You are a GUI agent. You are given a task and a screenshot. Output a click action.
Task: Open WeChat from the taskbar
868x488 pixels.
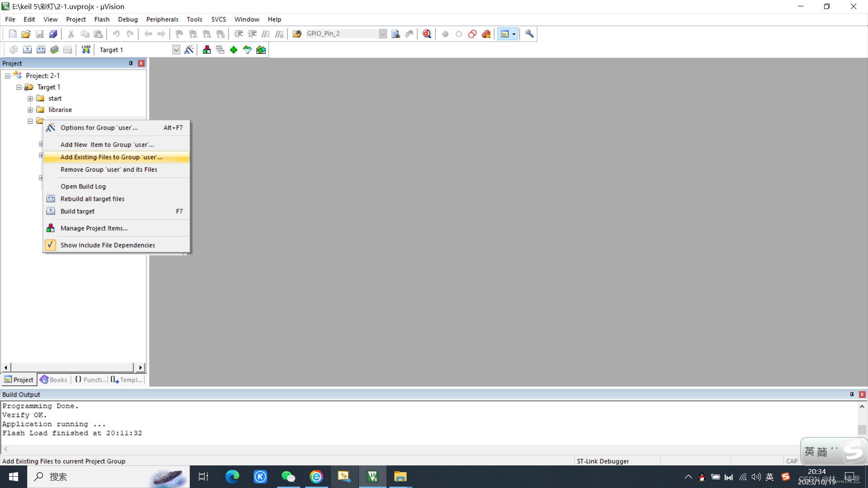coord(288,477)
